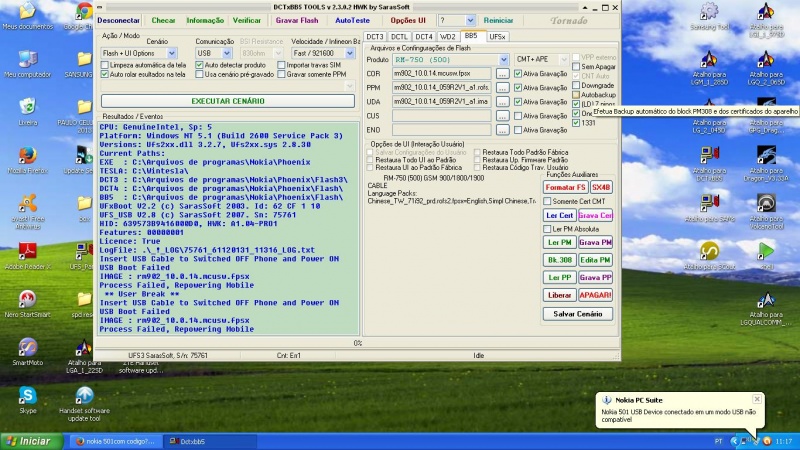Open Atalho para LGA_1_225D shortcut
This screenshot has width=800, height=450.
click(84, 356)
